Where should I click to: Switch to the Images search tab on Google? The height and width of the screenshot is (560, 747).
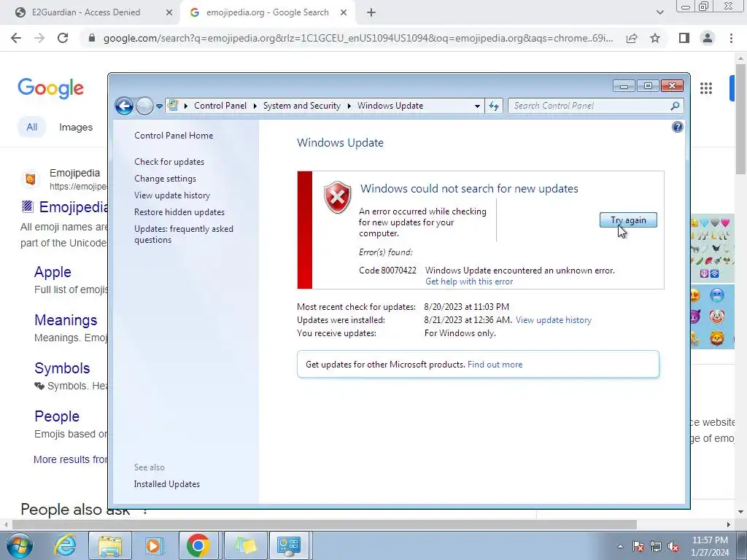(76, 127)
